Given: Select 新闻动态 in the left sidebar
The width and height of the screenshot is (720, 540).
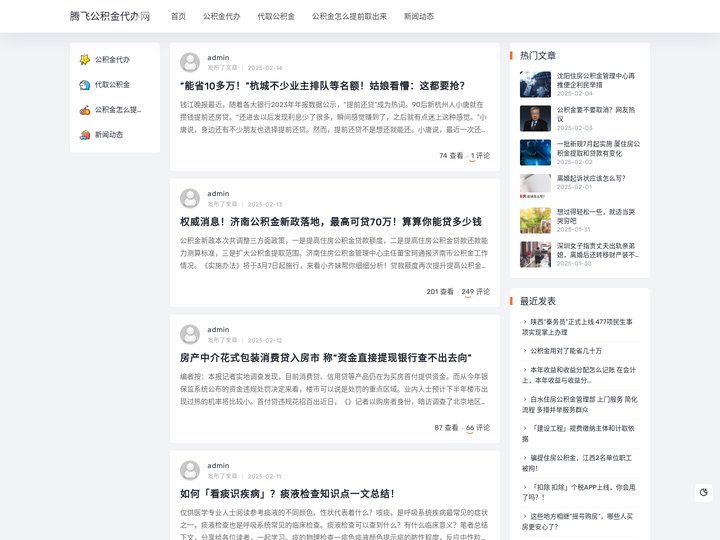Looking at the screenshot, I should (109, 135).
